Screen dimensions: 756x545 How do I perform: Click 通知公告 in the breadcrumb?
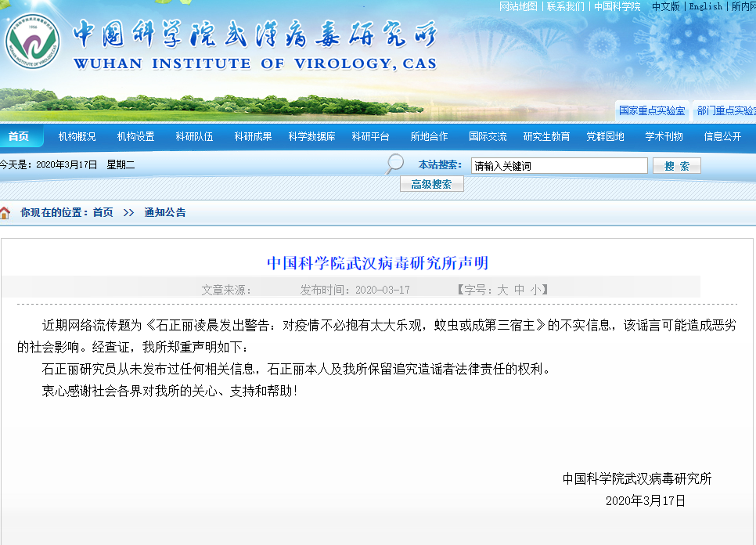[165, 213]
